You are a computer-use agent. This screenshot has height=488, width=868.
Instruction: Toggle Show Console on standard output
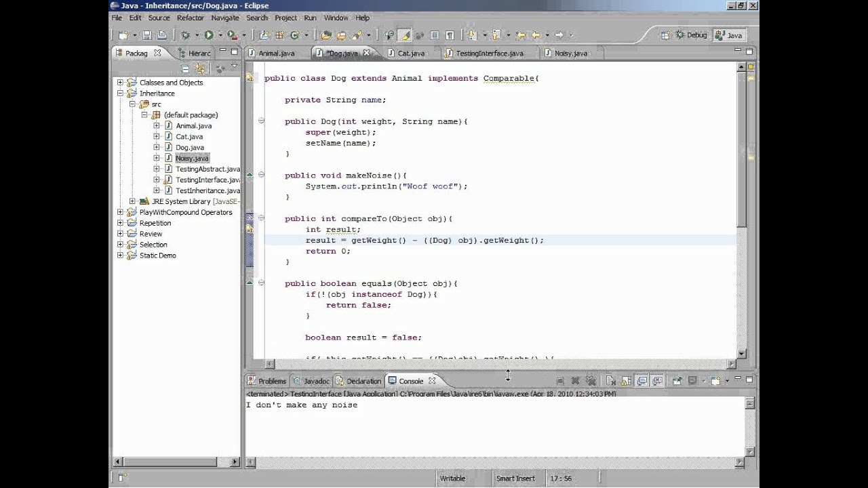[642, 381]
